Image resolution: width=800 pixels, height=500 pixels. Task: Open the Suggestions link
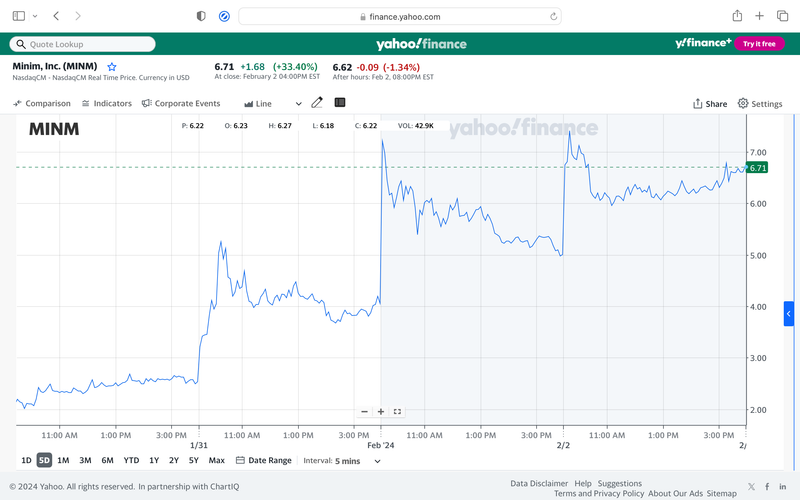(x=619, y=483)
